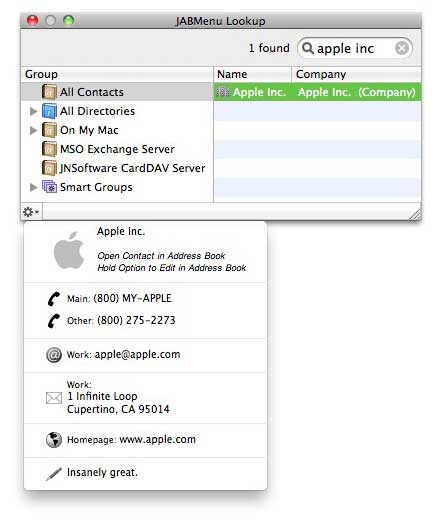Click the green zoom window button
Image resolution: width=440 pixels, height=520 pixels.
[68, 21]
